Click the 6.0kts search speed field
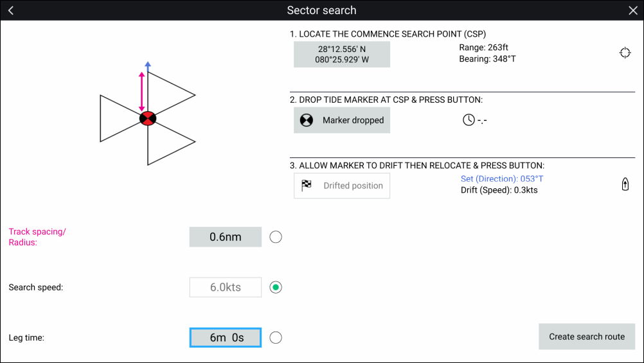The width and height of the screenshot is (644, 363). pyautogui.click(x=225, y=287)
